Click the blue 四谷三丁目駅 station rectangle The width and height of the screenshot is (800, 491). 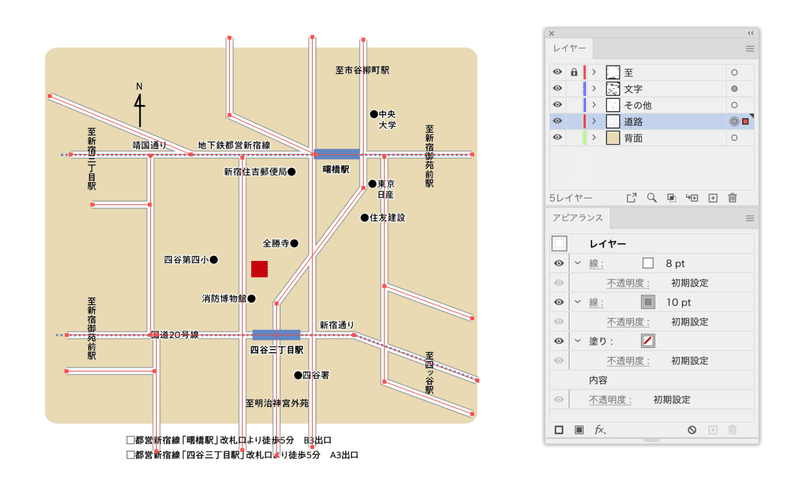pos(277,335)
